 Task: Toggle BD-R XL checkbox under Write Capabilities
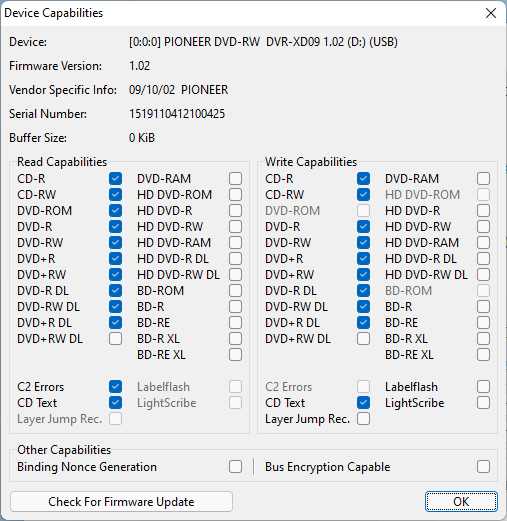[483, 339]
